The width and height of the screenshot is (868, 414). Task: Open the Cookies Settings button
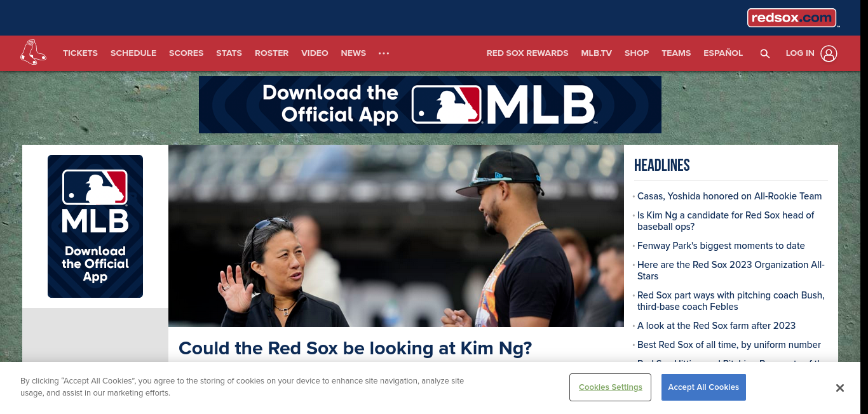610,387
